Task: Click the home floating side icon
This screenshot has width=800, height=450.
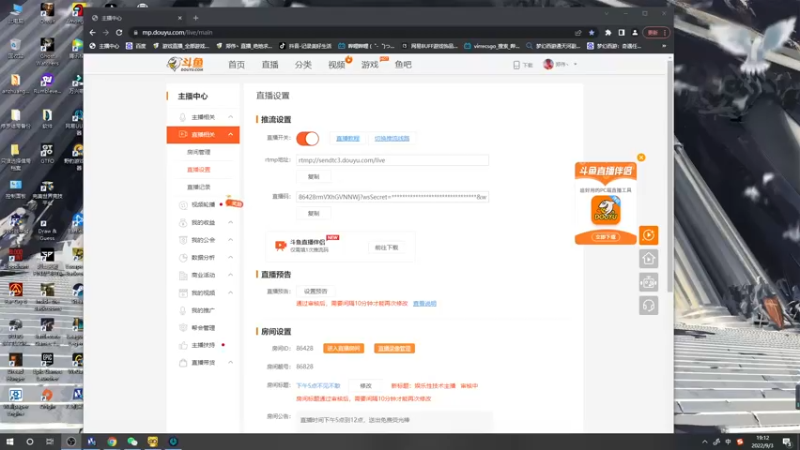Action: click(x=648, y=259)
